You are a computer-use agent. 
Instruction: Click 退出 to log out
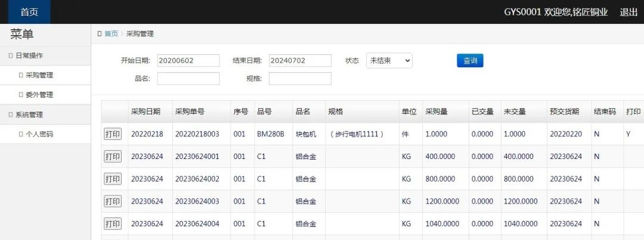(628, 12)
